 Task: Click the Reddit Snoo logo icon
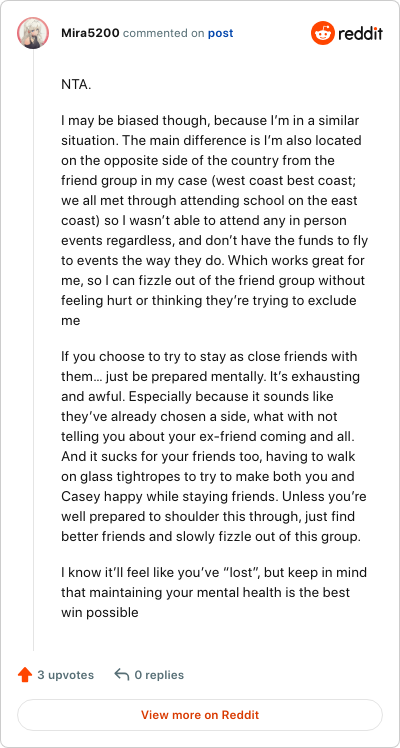click(323, 33)
